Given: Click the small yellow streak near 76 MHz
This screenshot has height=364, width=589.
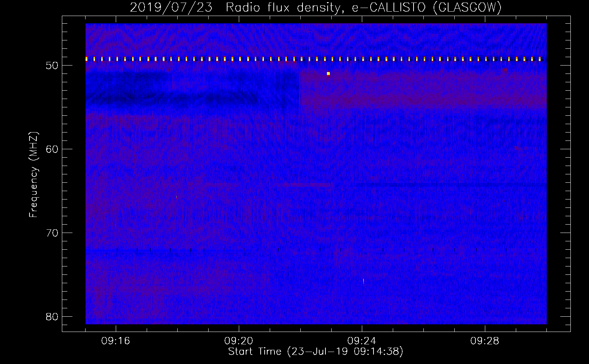Looking at the screenshot, I should point(363,281).
